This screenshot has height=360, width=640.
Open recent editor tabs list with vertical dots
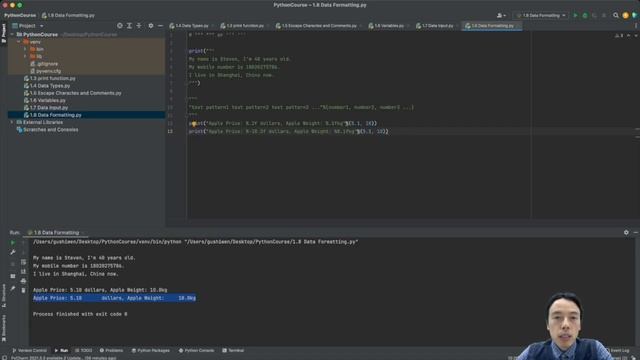click(636, 25)
